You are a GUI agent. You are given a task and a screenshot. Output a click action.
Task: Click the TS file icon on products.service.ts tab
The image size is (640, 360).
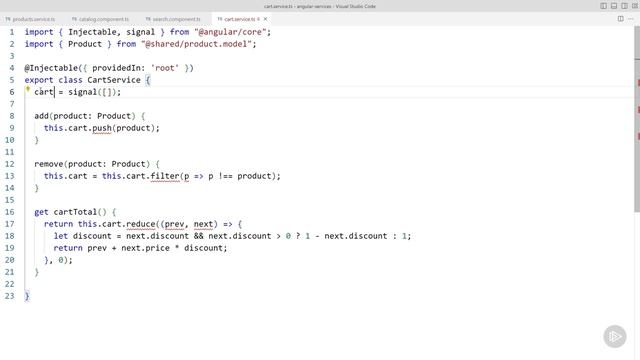(8, 19)
